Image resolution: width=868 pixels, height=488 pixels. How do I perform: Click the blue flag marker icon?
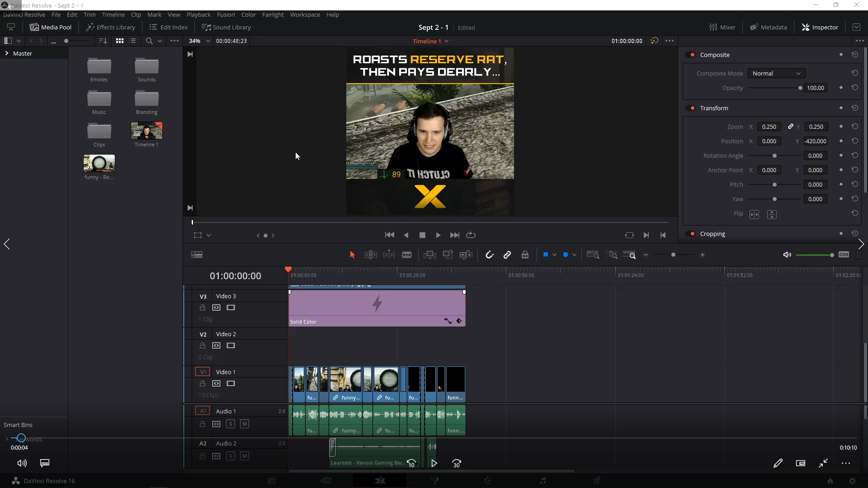[546, 255]
